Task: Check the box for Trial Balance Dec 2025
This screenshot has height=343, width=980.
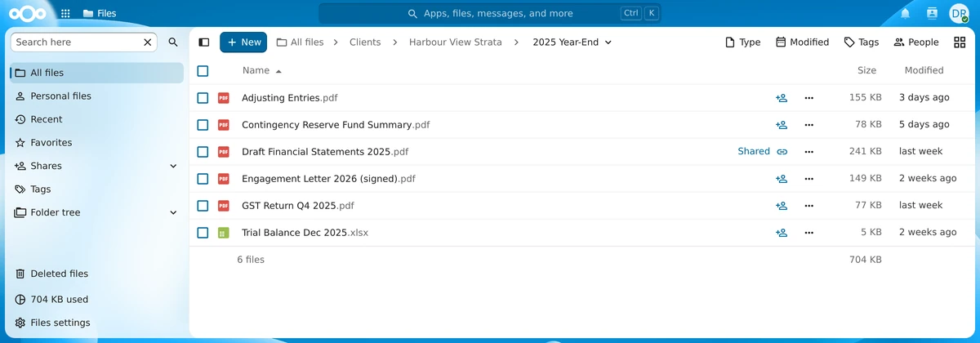Action: 203,232
